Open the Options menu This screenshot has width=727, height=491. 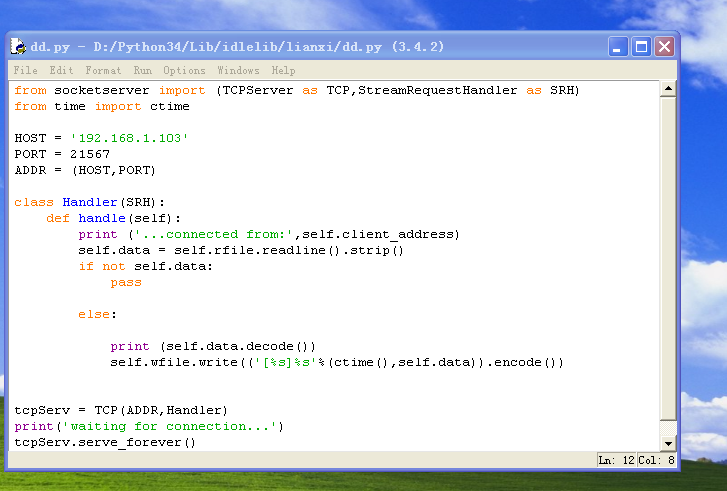click(184, 71)
